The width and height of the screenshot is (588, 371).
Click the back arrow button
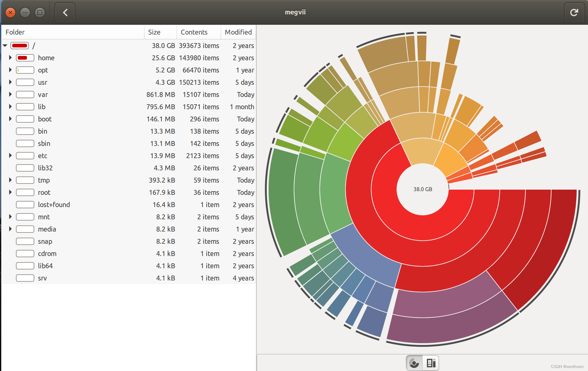click(x=65, y=13)
